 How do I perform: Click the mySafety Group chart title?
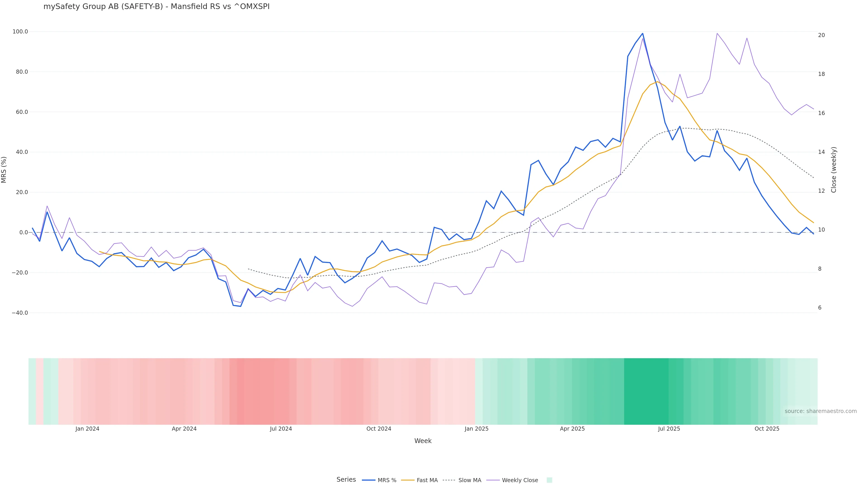[156, 7]
